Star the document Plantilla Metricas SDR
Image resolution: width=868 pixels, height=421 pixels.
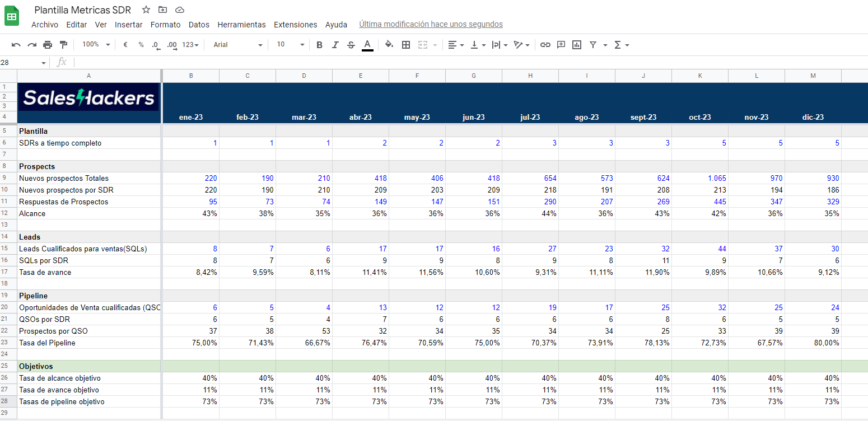tap(146, 10)
